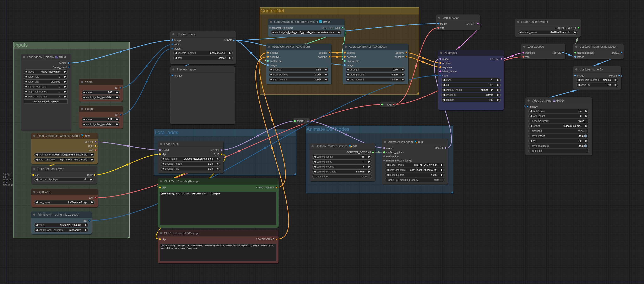Click masks badge on Uniform Context Options node
Viewport: 644px width, 284px height.
(350, 146)
